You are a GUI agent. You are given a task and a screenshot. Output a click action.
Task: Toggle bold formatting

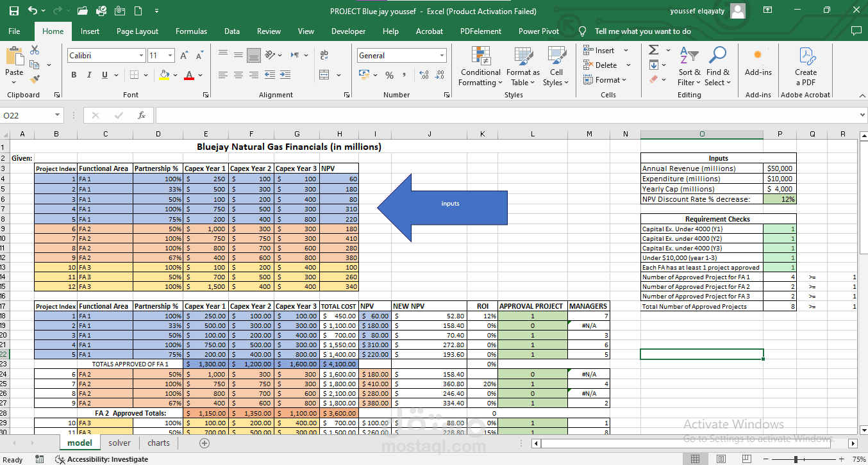tap(74, 75)
